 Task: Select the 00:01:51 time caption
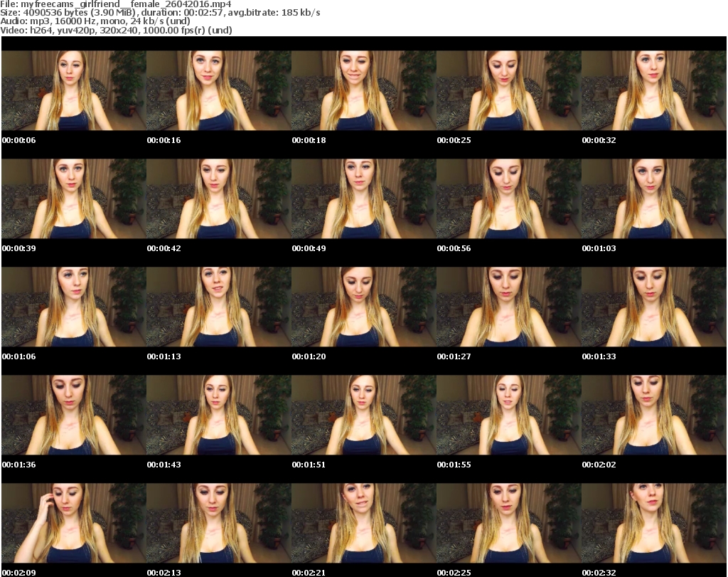tap(309, 465)
